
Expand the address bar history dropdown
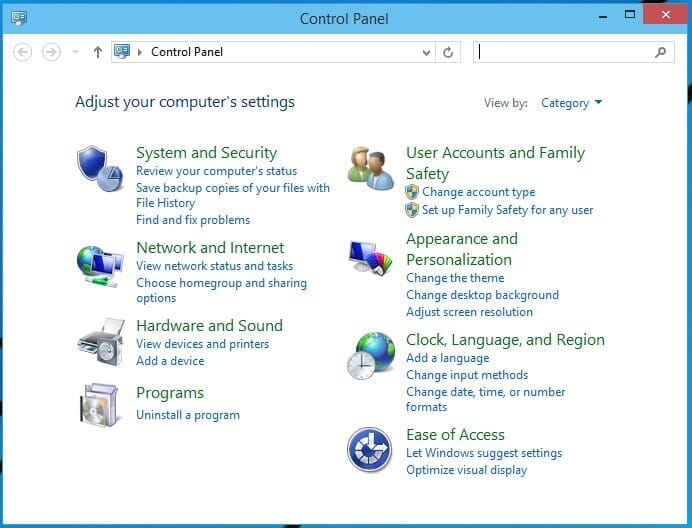[427, 52]
